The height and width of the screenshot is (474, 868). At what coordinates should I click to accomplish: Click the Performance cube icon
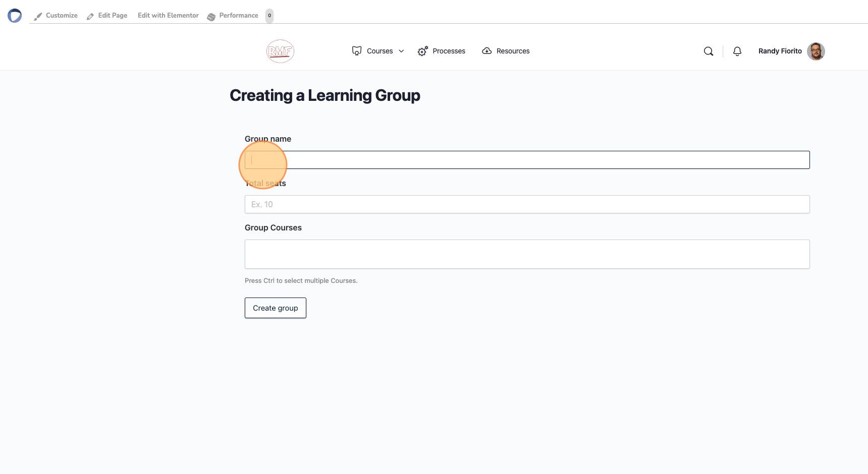click(x=211, y=17)
